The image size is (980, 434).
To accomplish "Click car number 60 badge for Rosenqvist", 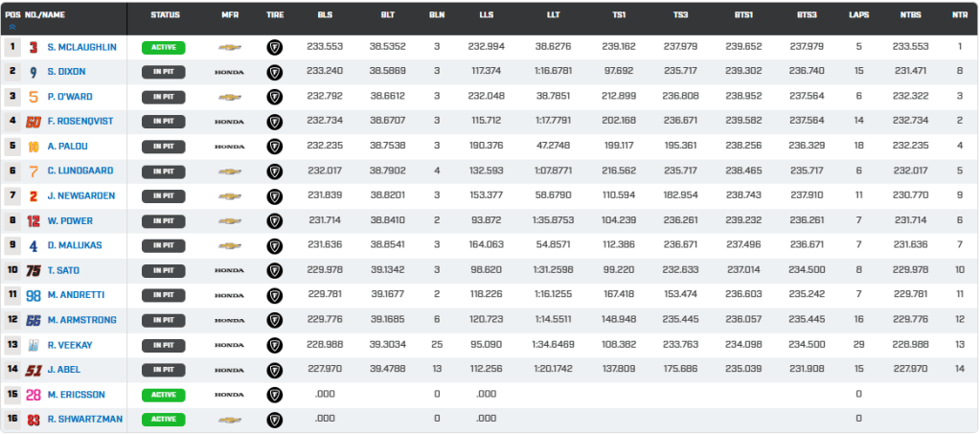I will [34, 122].
